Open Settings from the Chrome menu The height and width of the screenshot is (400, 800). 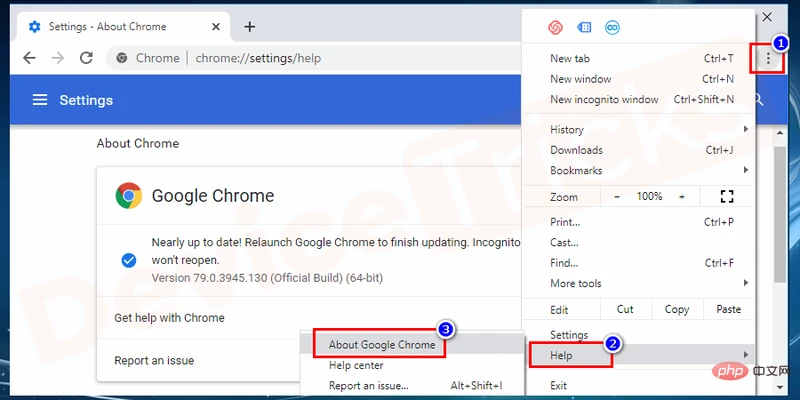(x=638, y=335)
